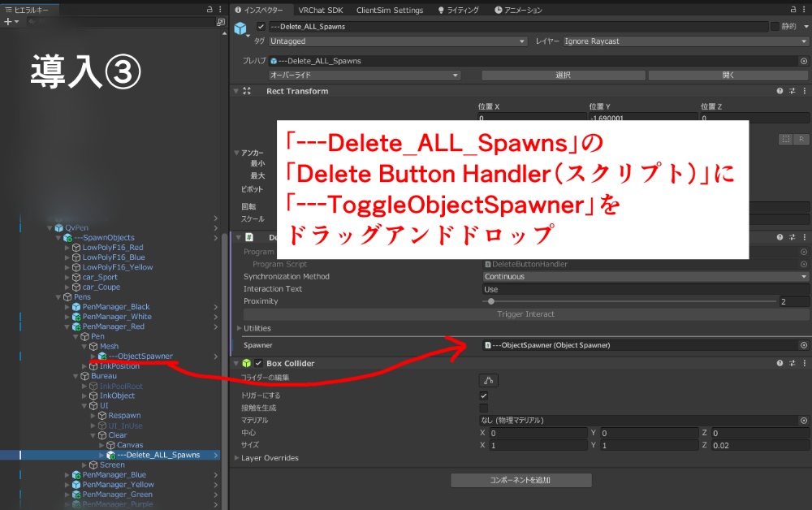Expand the Utilities foldout
Viewport: 812px width, 510px height.
pyautogui.click(x=240, y=328)
